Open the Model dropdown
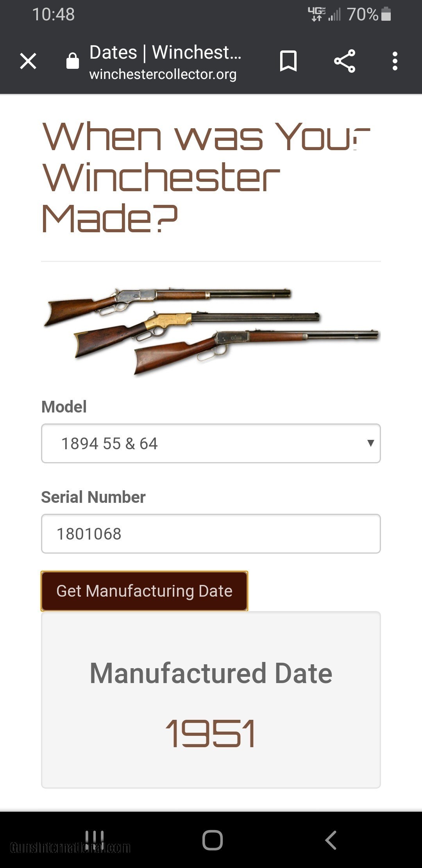 pos(211,443)
